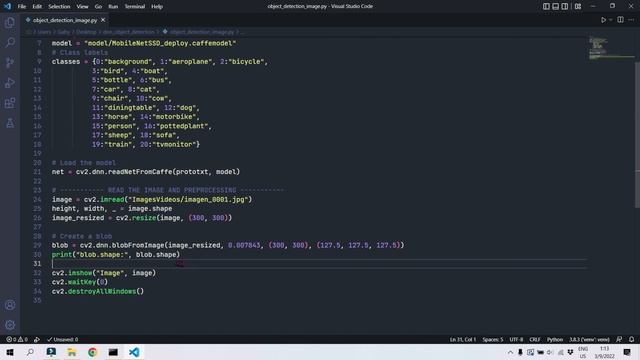640x360 pixels.
Task: Expand run options arrow beside play button
Action: point(611,20)
